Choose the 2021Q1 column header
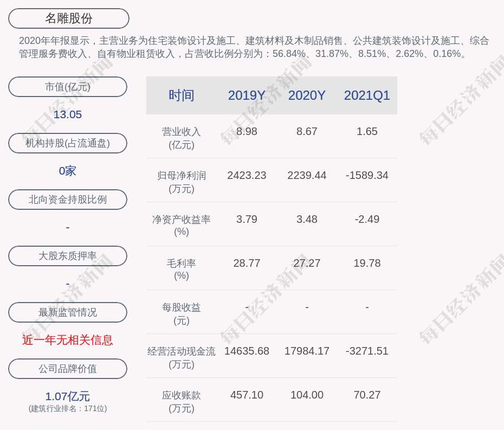Viewport: 504px width, 430px height. click(367, 95)
